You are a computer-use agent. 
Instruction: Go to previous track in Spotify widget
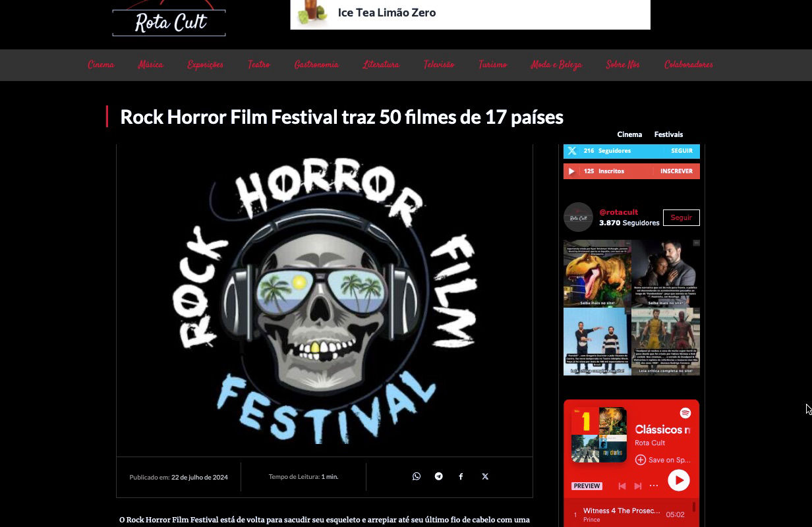[x=622, y=486]
